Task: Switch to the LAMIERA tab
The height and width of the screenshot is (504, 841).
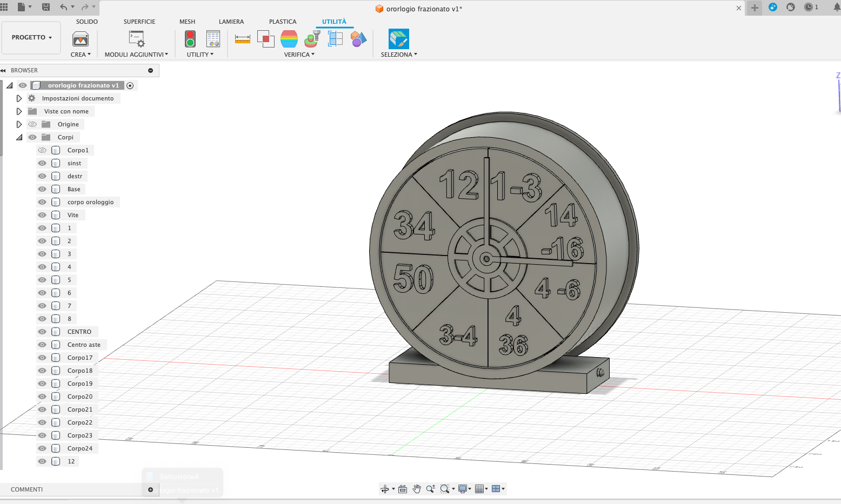Action: pyautogui.click(x=231, y=22)
